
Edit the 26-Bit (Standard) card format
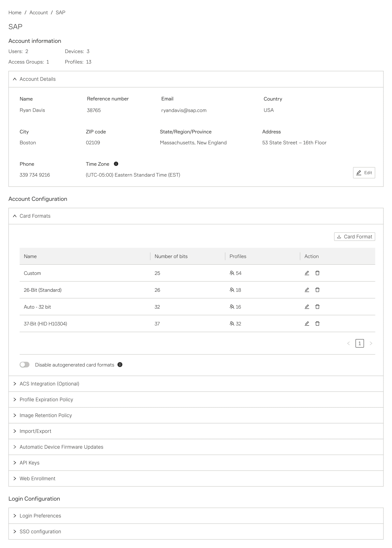click(307, 290)
